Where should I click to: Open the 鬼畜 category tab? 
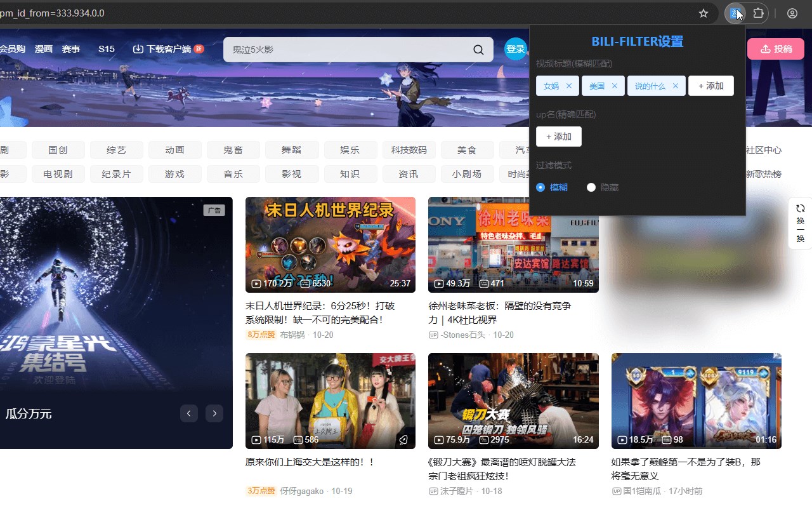point(233,150)
